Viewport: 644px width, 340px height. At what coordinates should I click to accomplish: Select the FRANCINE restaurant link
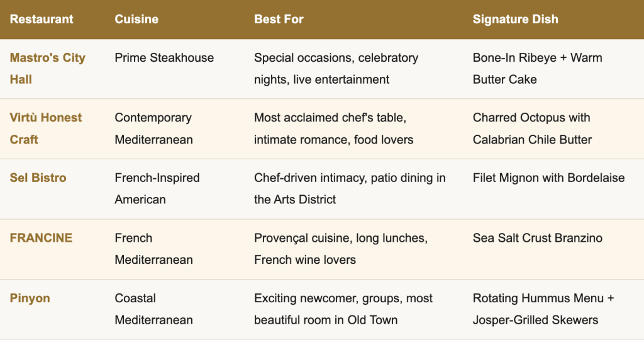(41, 238)
